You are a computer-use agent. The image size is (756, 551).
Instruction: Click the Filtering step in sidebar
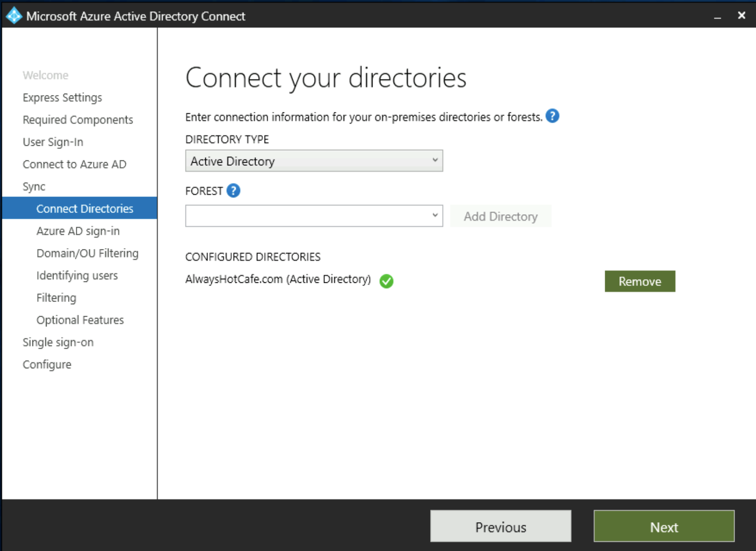pyautogui.click(x=56, y=297)
